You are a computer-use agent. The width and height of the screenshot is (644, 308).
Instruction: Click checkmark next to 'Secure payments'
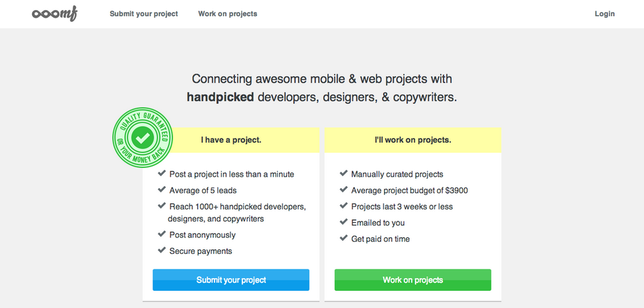point(162,250)
